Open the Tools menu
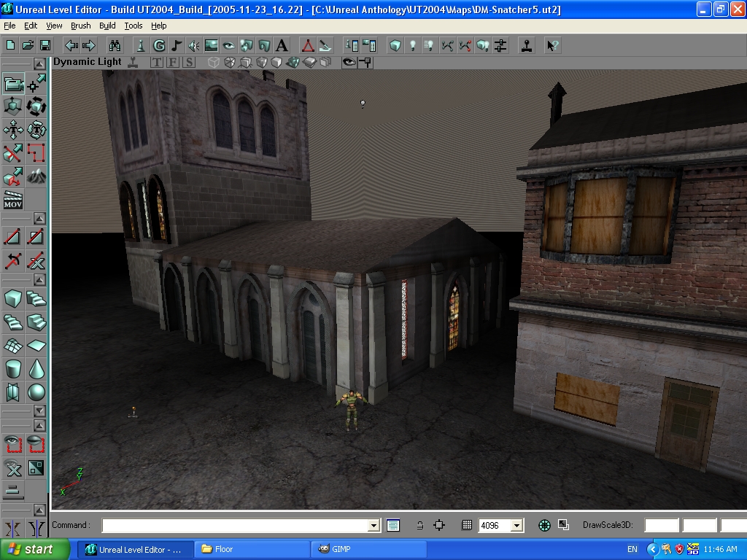 (133, 26)
